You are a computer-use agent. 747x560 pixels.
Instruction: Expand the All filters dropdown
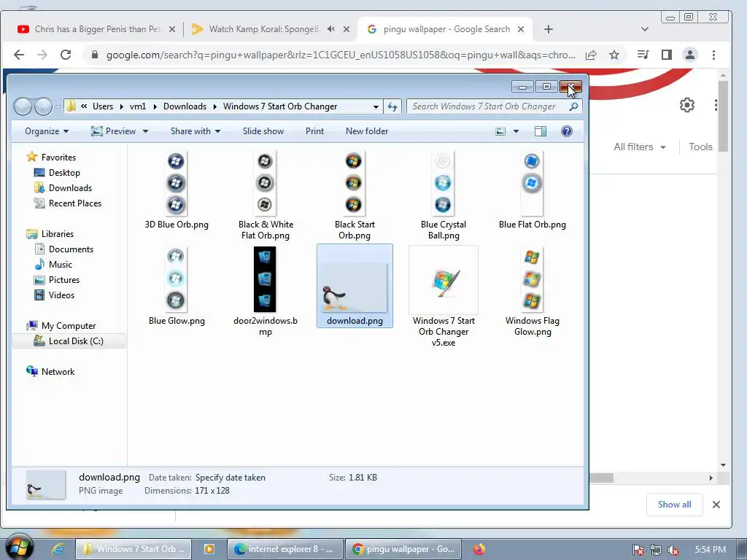tap(639, 147)
